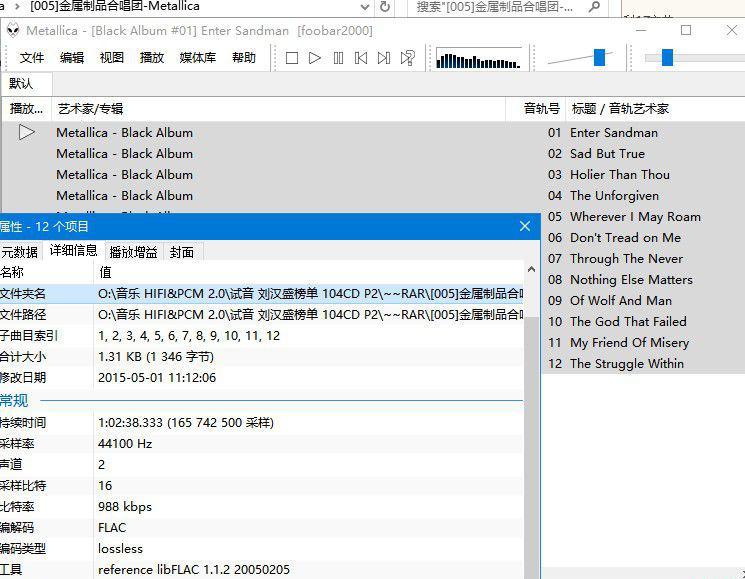Start playback with the Play button

coord(315,58)
